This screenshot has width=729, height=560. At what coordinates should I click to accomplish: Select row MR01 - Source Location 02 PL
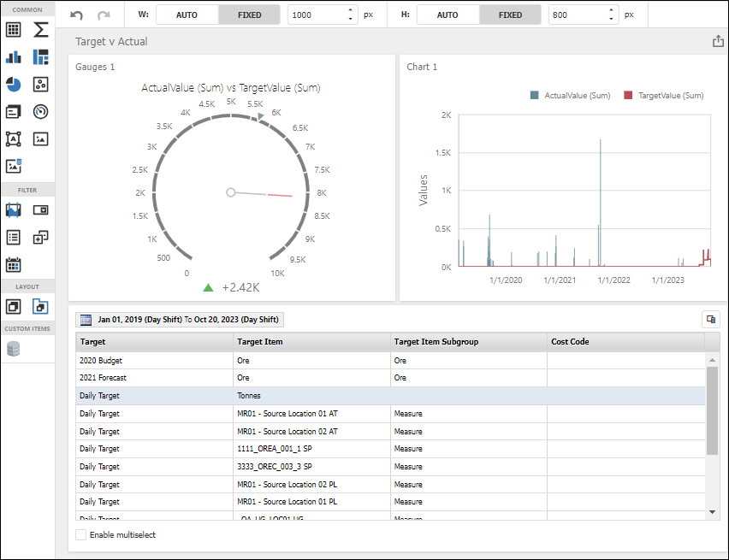pyautogui.click(x=390, y=484)
